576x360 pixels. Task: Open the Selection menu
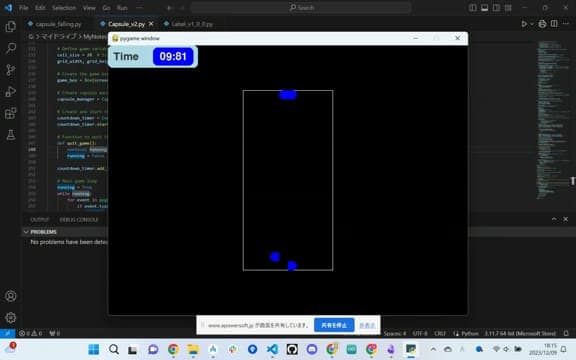click(64, 8)
